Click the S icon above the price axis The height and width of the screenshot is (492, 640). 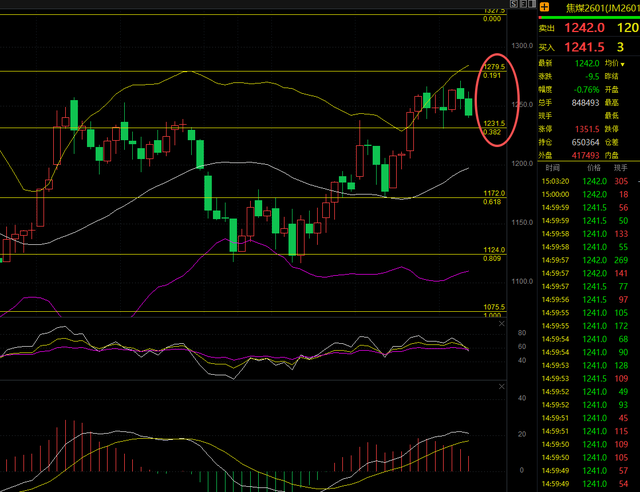pos(514,4)
